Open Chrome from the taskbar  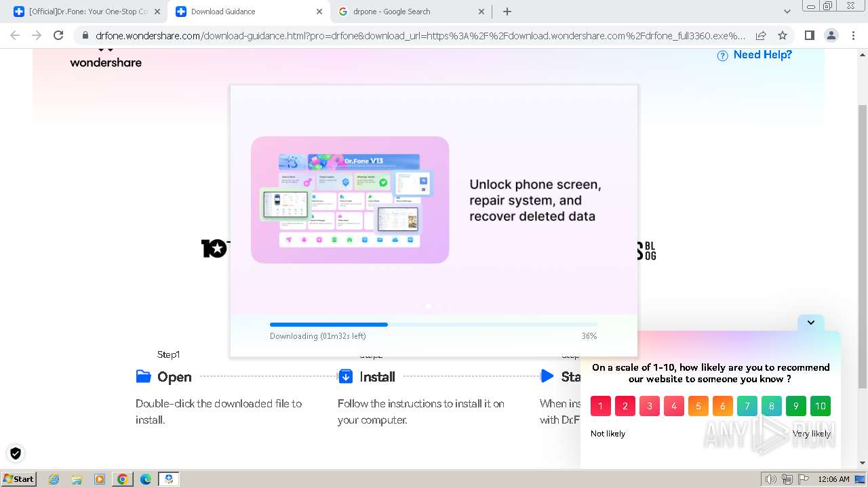(x=123, y=479)
